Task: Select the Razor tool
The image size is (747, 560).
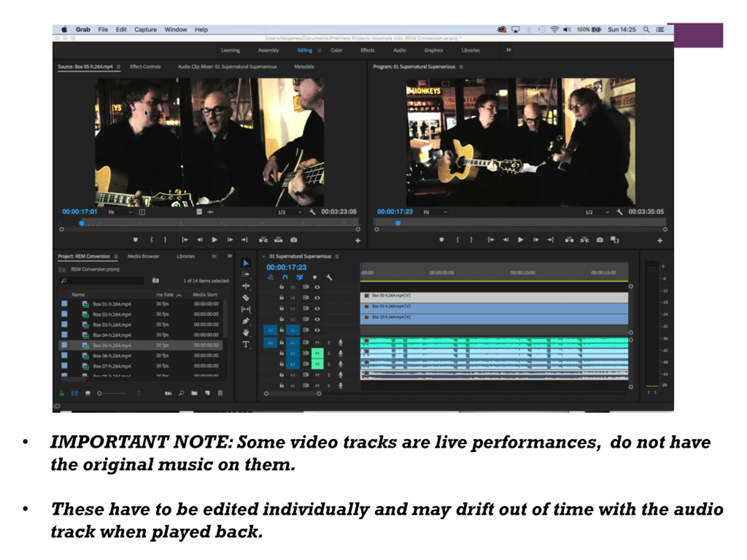Action: [246, 298]
